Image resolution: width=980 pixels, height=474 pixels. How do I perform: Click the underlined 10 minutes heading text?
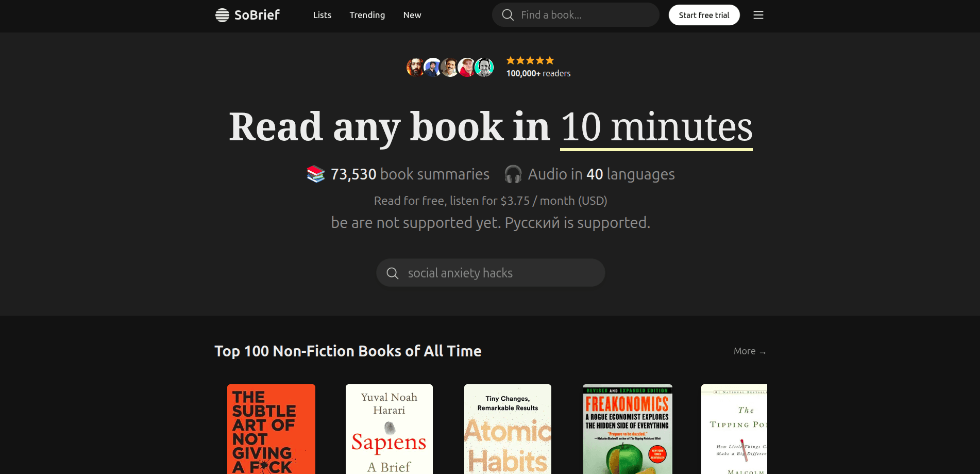[x=656, y=127]
